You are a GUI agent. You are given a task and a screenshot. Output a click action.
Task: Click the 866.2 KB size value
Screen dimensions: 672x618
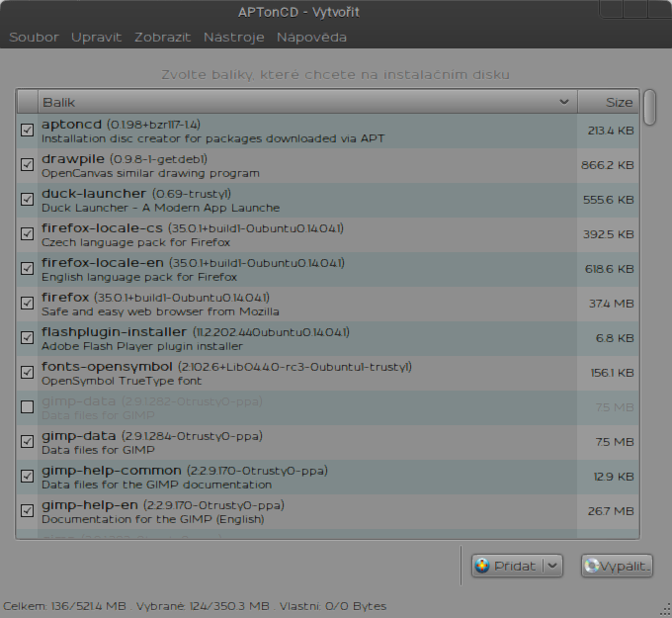tap(608, 165)
